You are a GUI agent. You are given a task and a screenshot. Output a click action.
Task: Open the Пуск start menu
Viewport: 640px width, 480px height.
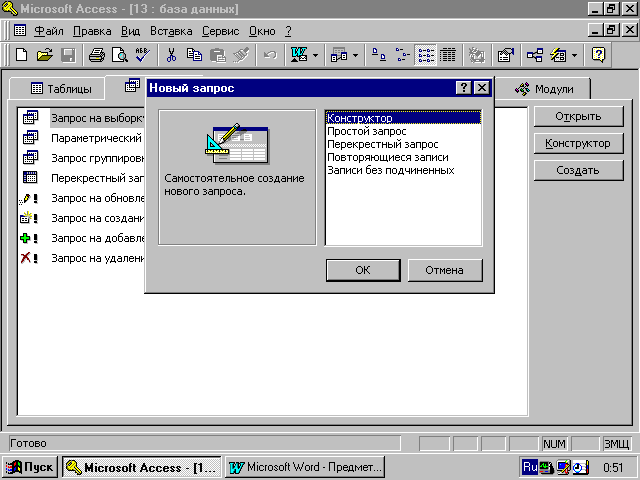point(30,467)
